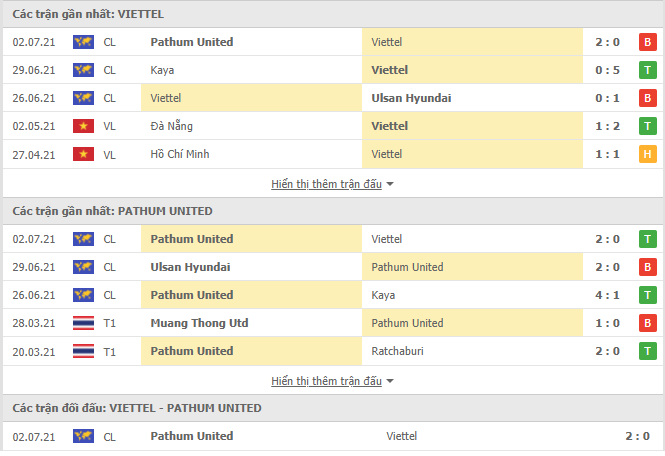
Task: Click the 4 : 1 score of Pathum United–Kaya
Action: click(607, 295)
